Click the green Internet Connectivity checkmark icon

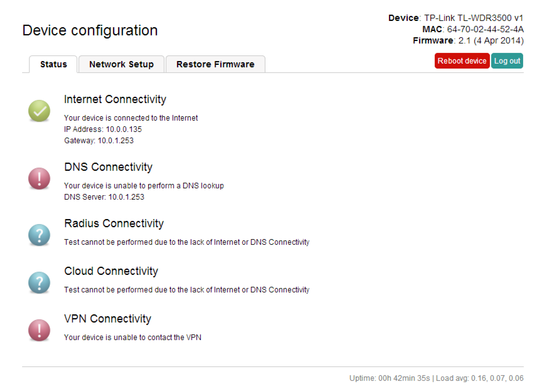tap(39, 111)
